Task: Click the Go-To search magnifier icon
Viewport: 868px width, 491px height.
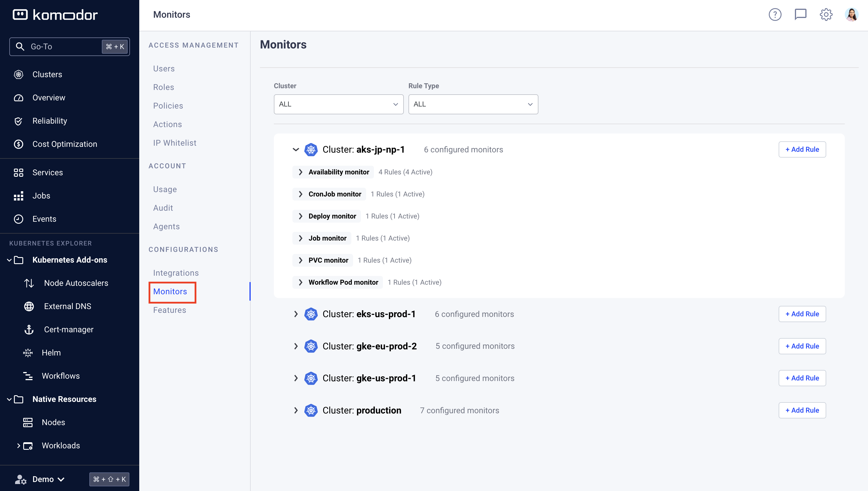Action: 20,46
